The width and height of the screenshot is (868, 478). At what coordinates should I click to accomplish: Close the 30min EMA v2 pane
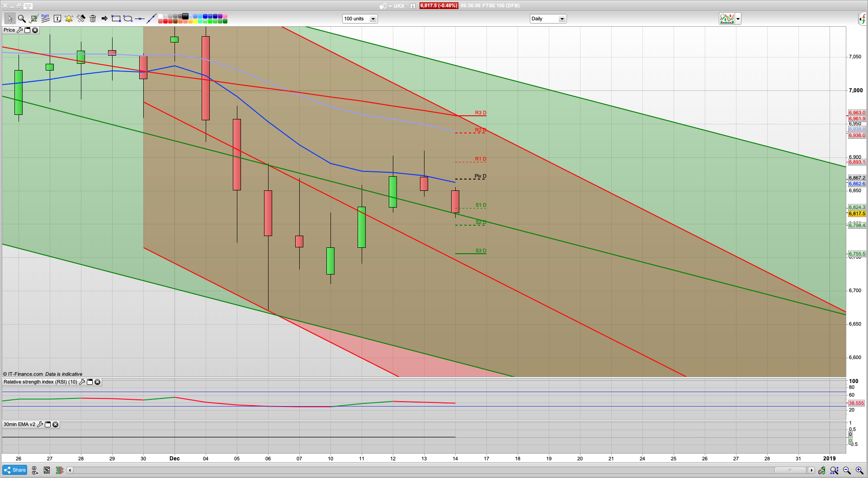[55, 425]
